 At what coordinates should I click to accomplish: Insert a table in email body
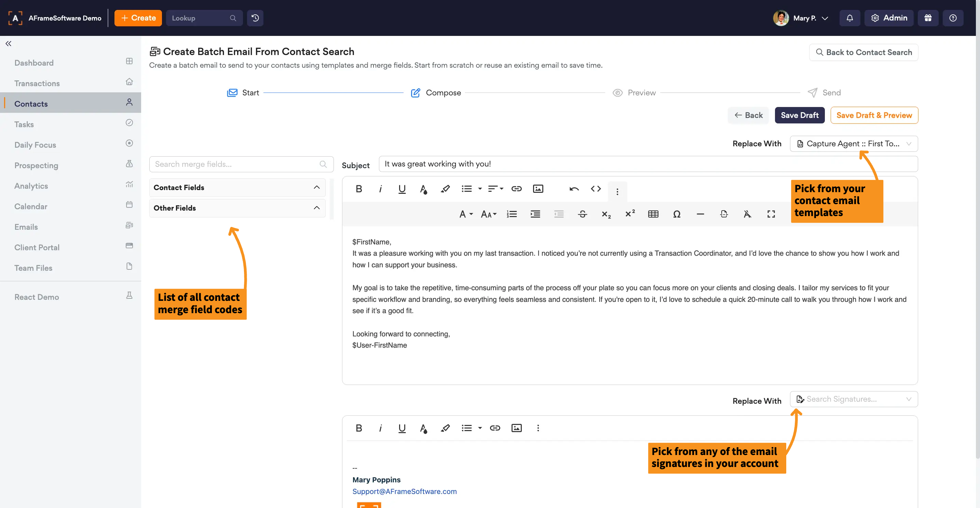click(x=653, y=214)
